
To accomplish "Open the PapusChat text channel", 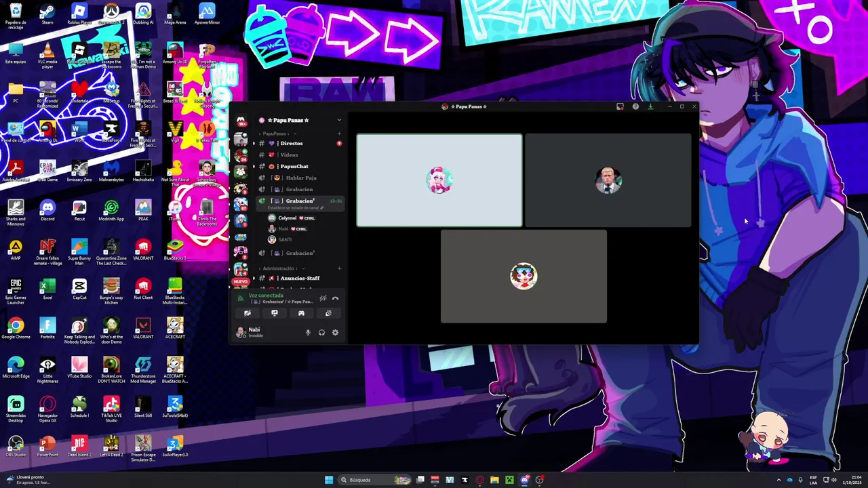I will point(300,166).
